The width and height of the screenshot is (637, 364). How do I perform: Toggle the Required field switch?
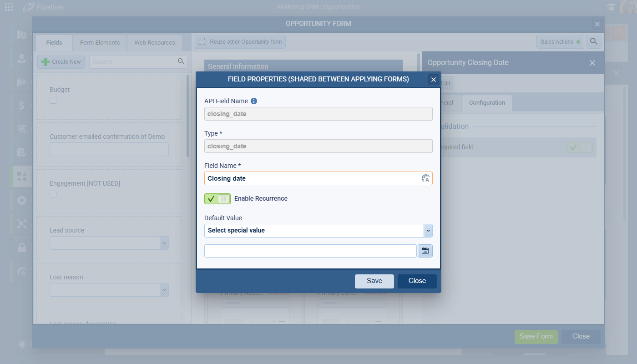coord(579,147)
